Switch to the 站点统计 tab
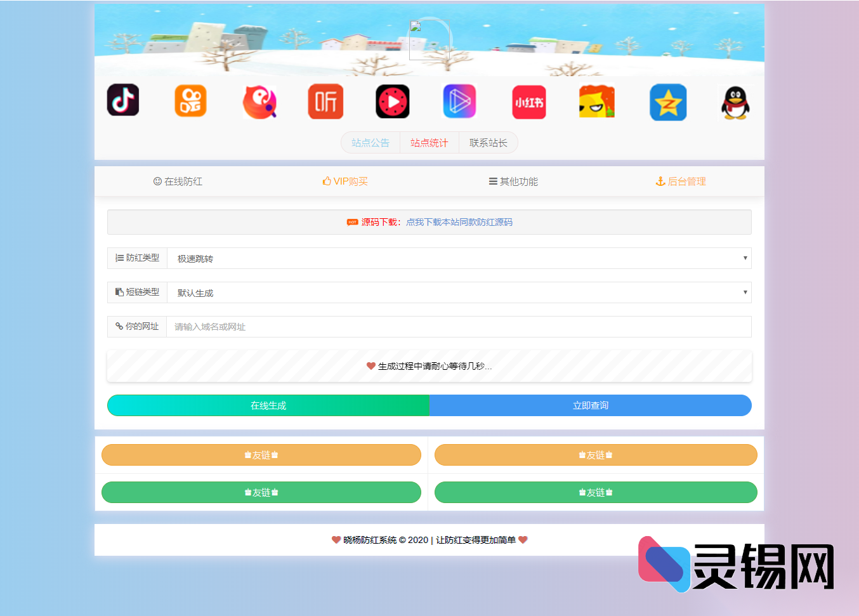The image size is (859, 616). (x=429, y=142)
